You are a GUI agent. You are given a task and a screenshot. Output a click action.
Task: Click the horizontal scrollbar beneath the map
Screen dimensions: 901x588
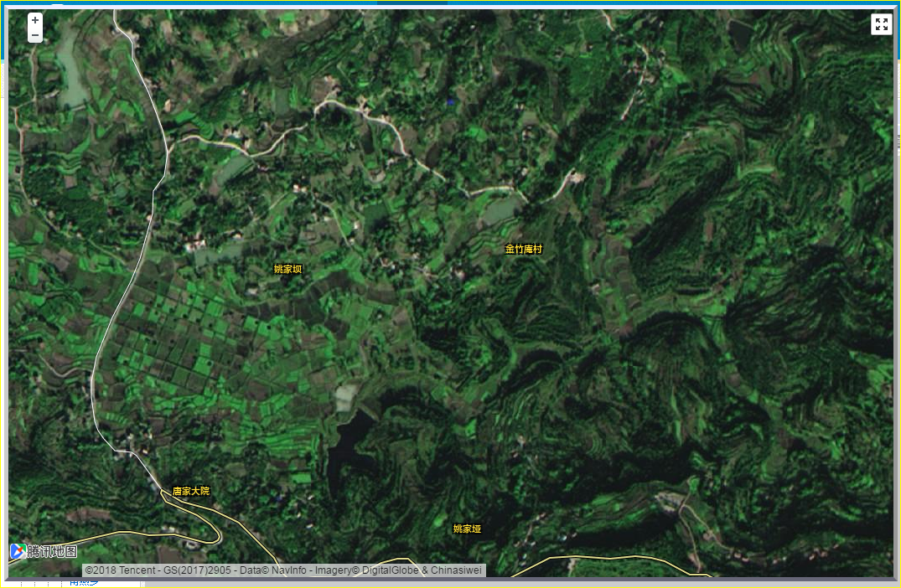point(453,580)
